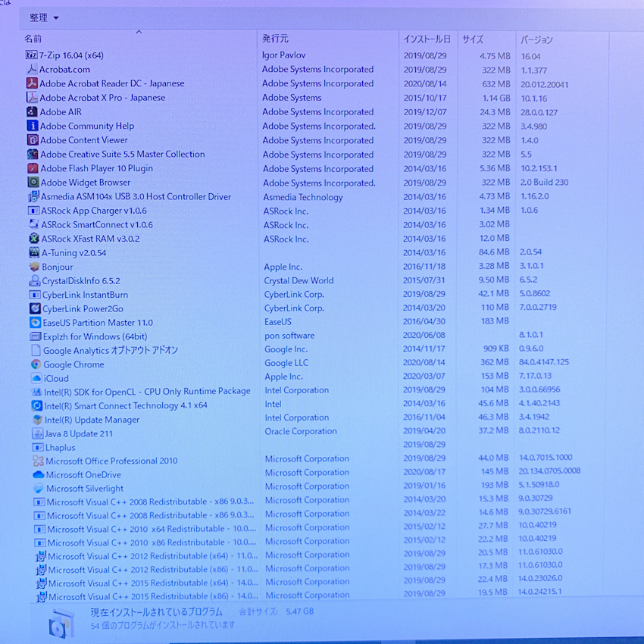Click the Adobe Content Viewer icon
This screenshot has width=644, height=644.
coord(33,140)
